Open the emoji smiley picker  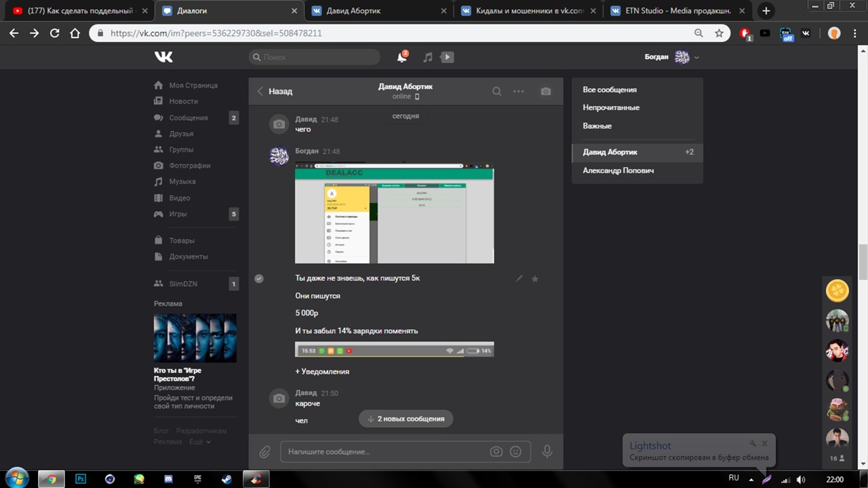515,452
